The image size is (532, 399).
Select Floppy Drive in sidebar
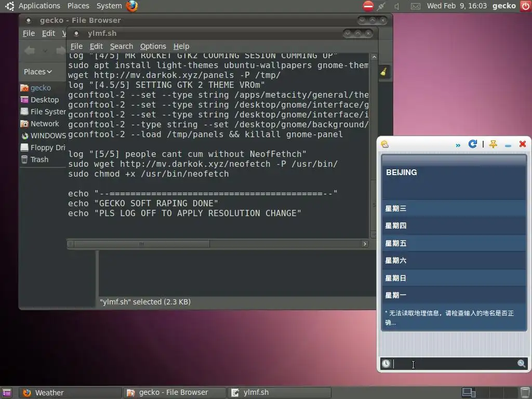tap(43, 148)
